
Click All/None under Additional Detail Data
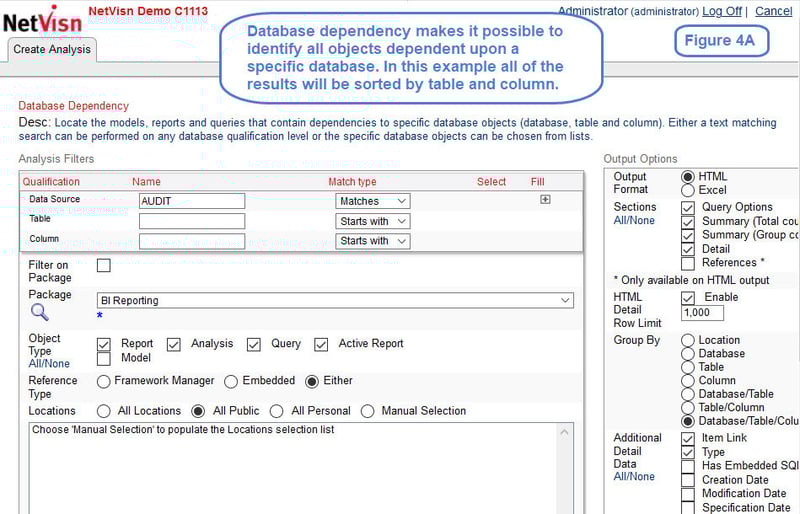tap(634, 477)
